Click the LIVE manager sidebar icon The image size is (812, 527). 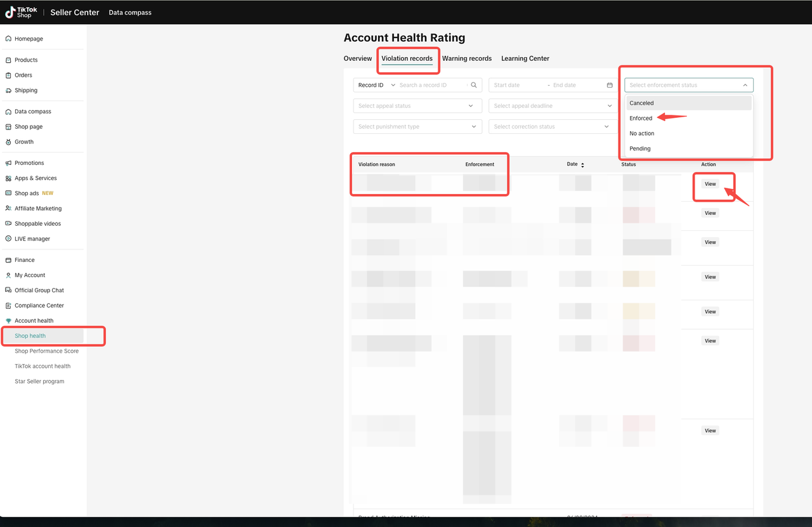8,239
